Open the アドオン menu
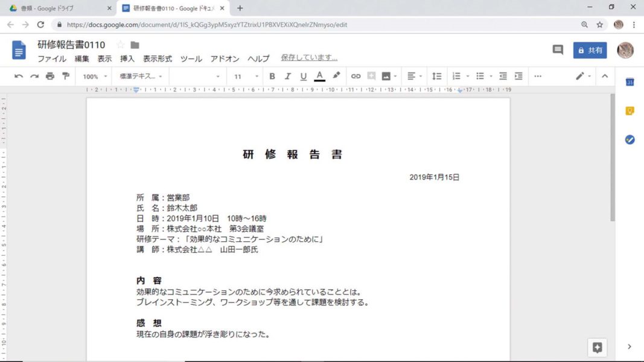 pyautogui.click(x=225, y=59)
